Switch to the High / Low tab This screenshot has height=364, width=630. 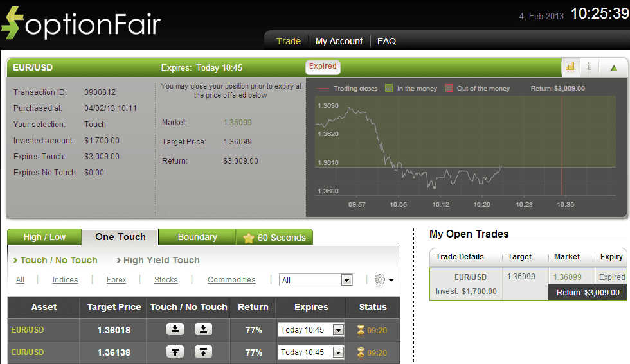pos(44,237)
